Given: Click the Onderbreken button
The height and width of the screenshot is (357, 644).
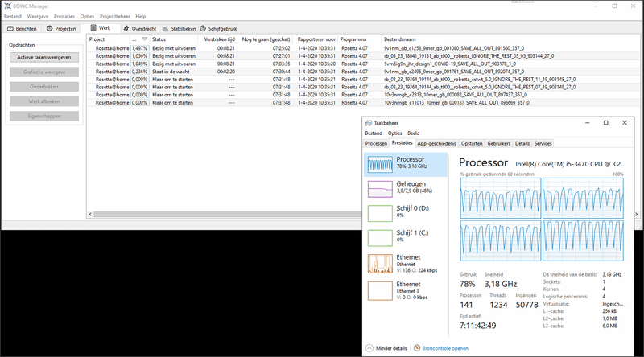Looking at the screenshot, I should pos(44,87).
